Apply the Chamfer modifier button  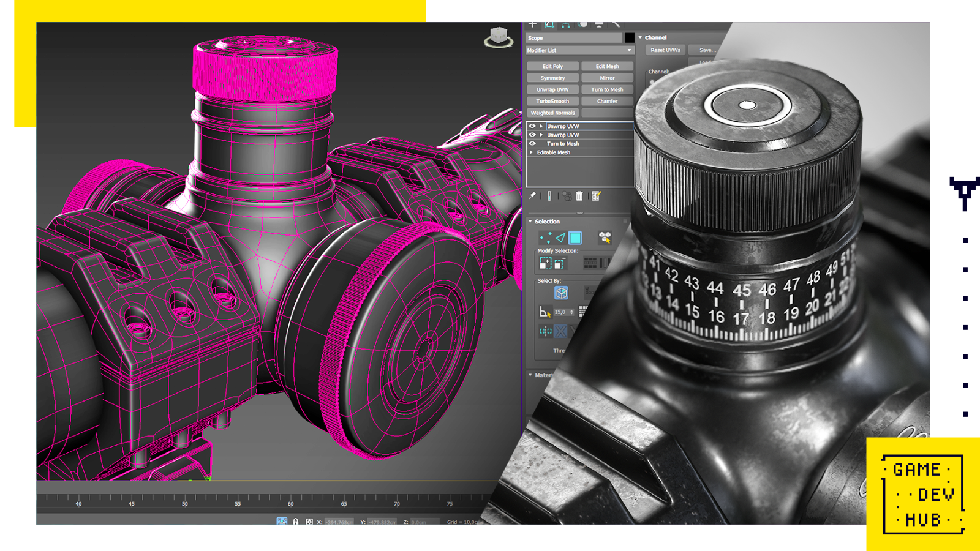pyautogui.click(x=607, y=101)
